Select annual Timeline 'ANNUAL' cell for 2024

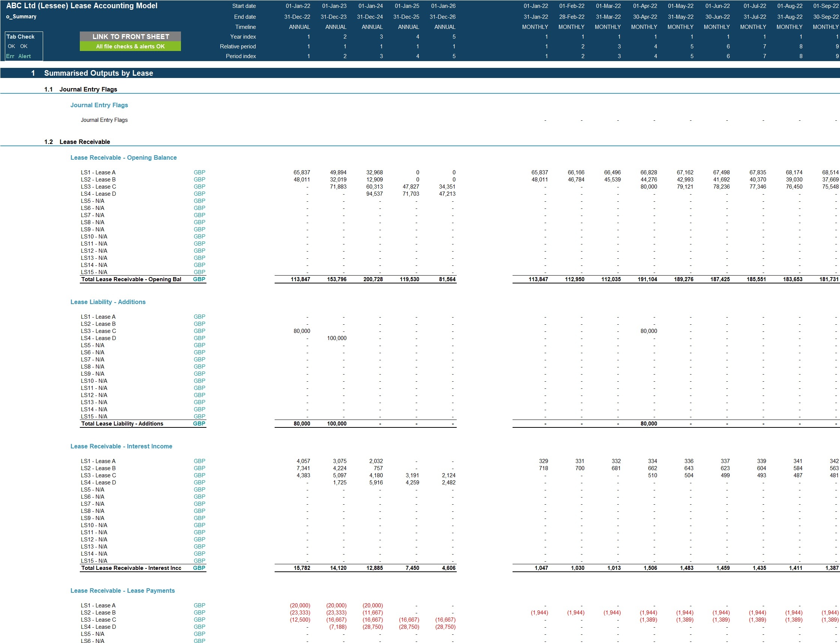[372, 27]
